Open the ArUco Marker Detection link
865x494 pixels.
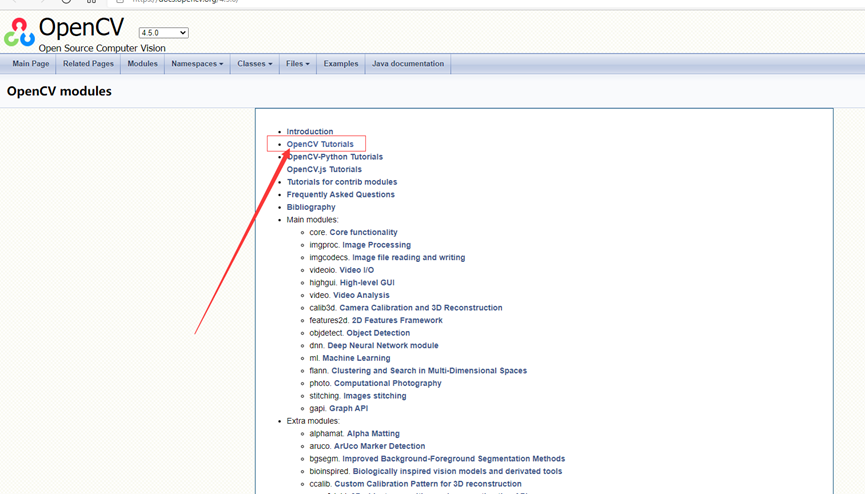(x=380, y=447)
